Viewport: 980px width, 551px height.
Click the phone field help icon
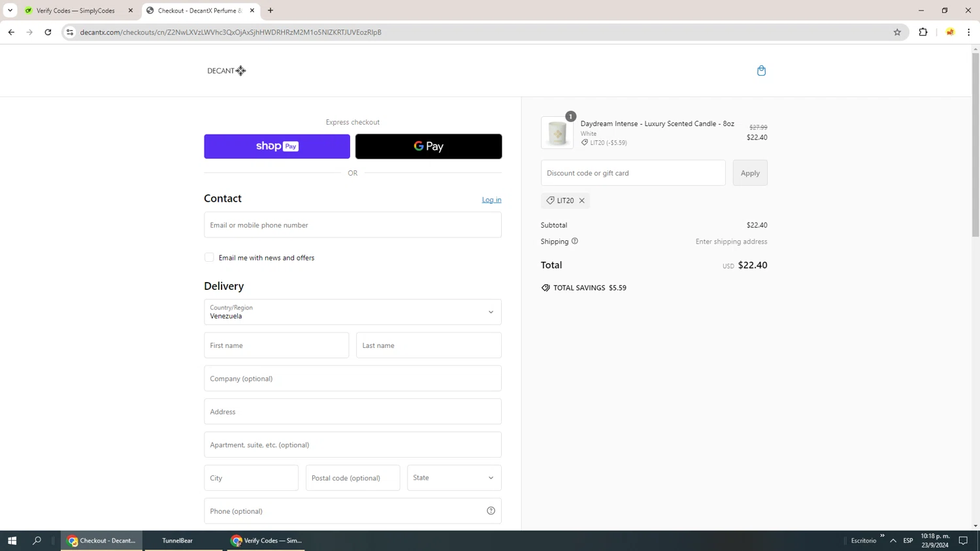[x=491, y=511]
